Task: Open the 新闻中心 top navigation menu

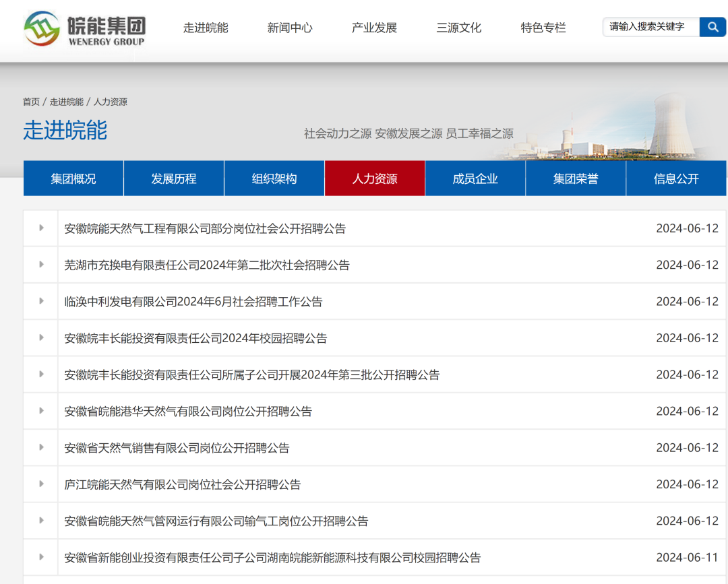Action: click(x=290, y=28)
